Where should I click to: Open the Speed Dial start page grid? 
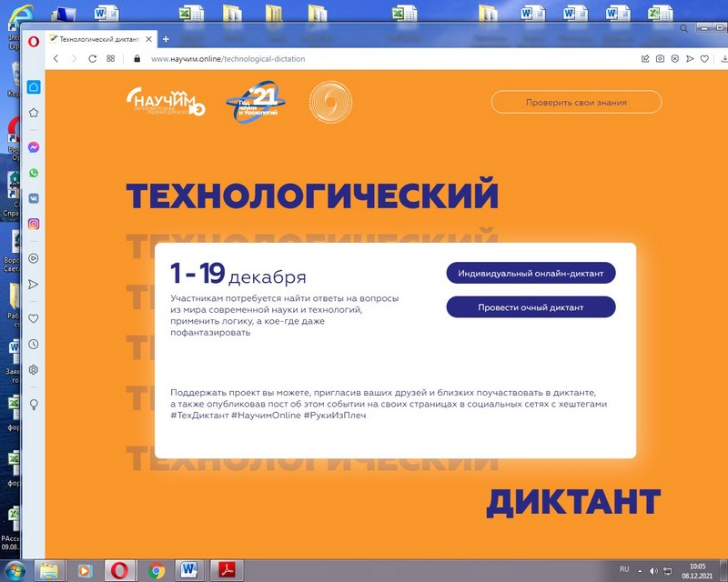click(111, 58)
